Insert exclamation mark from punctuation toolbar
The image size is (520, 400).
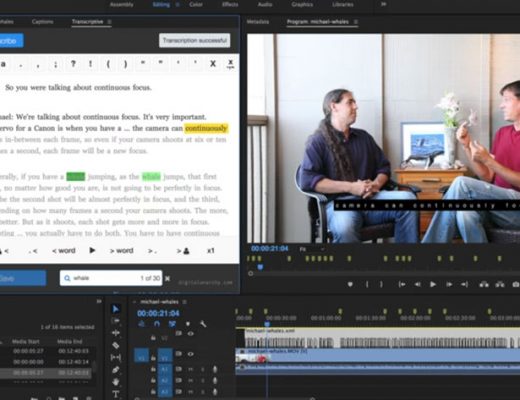90,63
